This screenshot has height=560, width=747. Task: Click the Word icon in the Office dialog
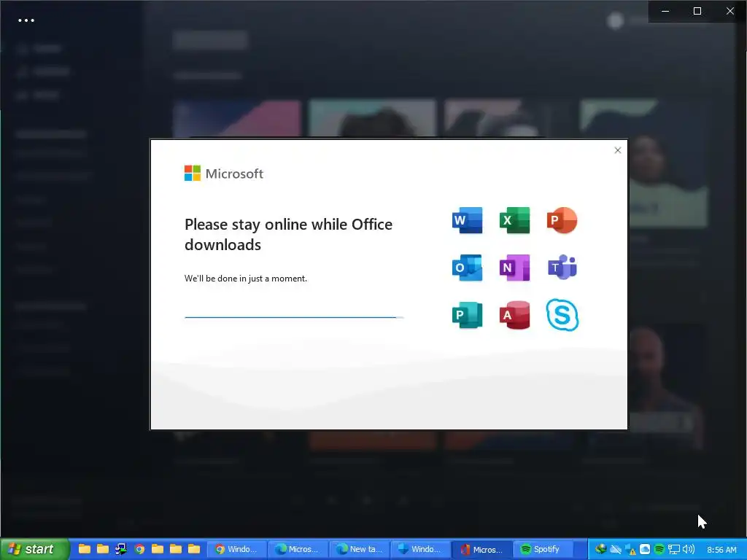tap(467, 220)
